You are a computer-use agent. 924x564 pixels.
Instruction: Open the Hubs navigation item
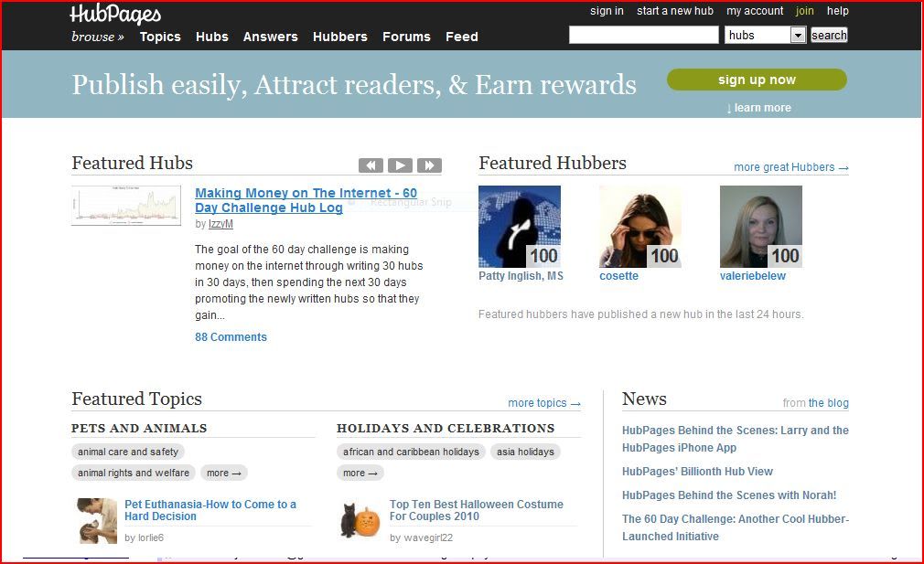tap(212, 37)
